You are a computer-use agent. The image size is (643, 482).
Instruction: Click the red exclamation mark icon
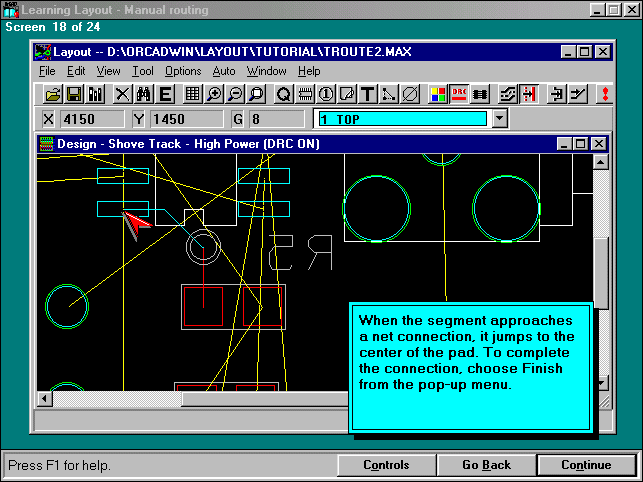click(604, 94)
